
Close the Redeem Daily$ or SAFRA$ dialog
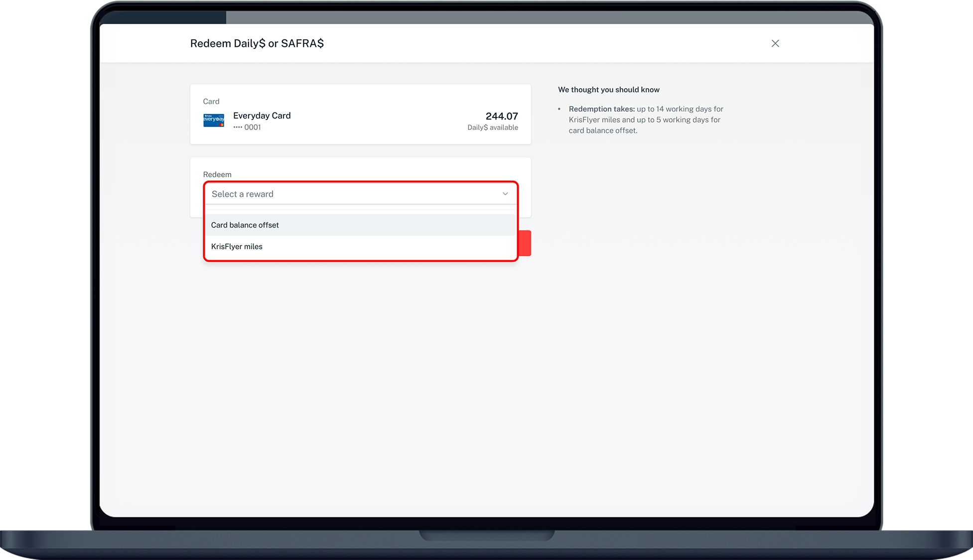pos(775,43)
